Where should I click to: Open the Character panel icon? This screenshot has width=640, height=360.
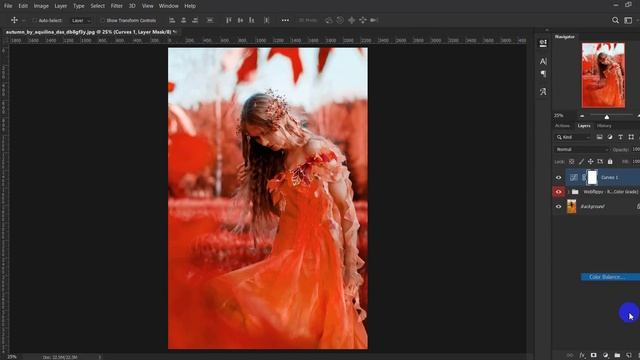(543, 61)
